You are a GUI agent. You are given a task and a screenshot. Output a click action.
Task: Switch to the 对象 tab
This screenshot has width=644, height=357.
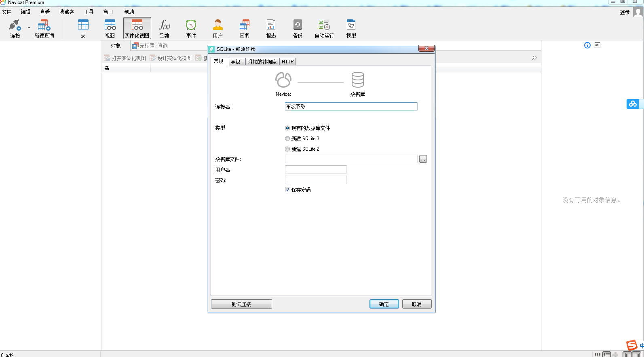(x=116, y=46)
